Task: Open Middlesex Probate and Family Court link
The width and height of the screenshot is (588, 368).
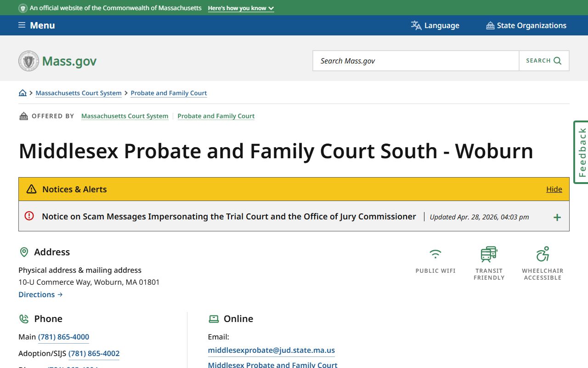Action: (x=273, y=365)
